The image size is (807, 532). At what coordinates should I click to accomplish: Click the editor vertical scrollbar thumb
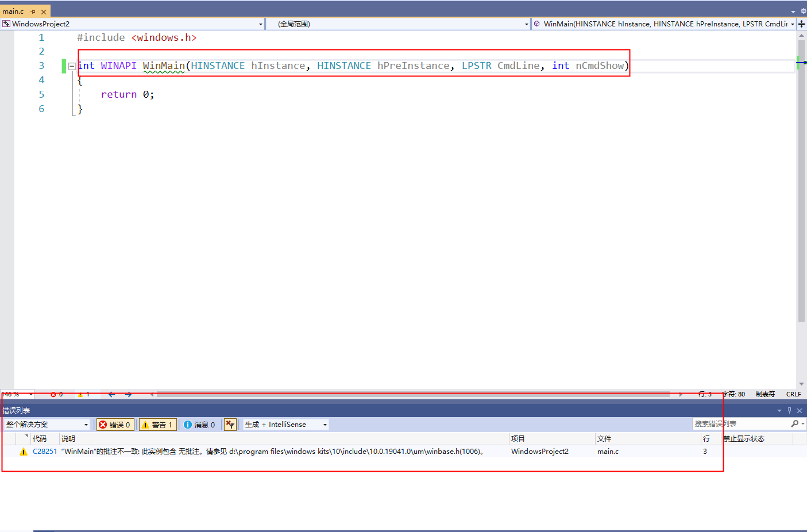click(x=801, y=181)
